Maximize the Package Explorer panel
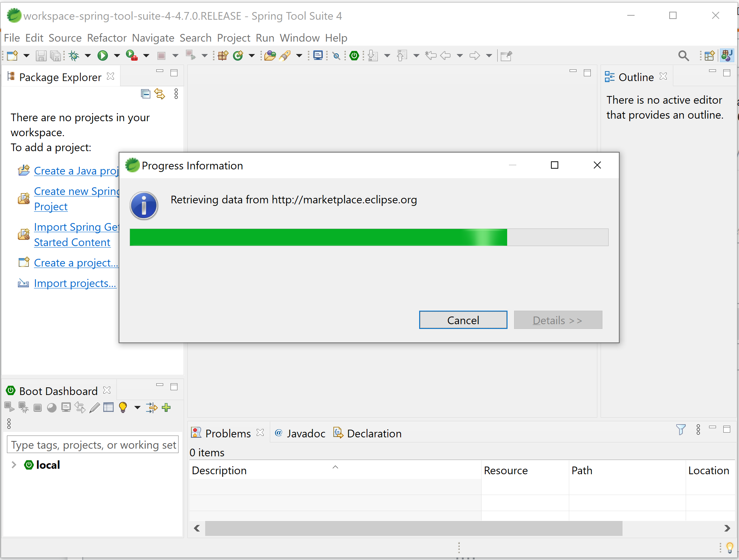The height and width of the screenshot is (560, 739). [x=174, y=73]
